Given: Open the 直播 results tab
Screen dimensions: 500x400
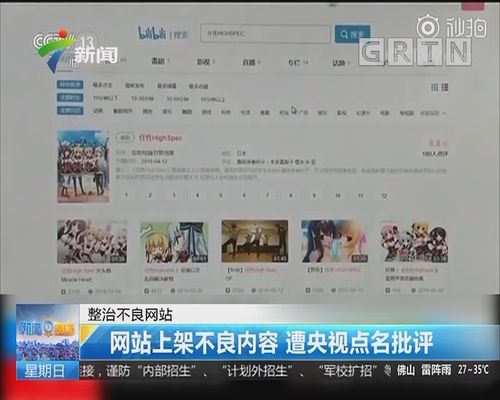Looking at the screenshot, I should (x=251, y=62).
